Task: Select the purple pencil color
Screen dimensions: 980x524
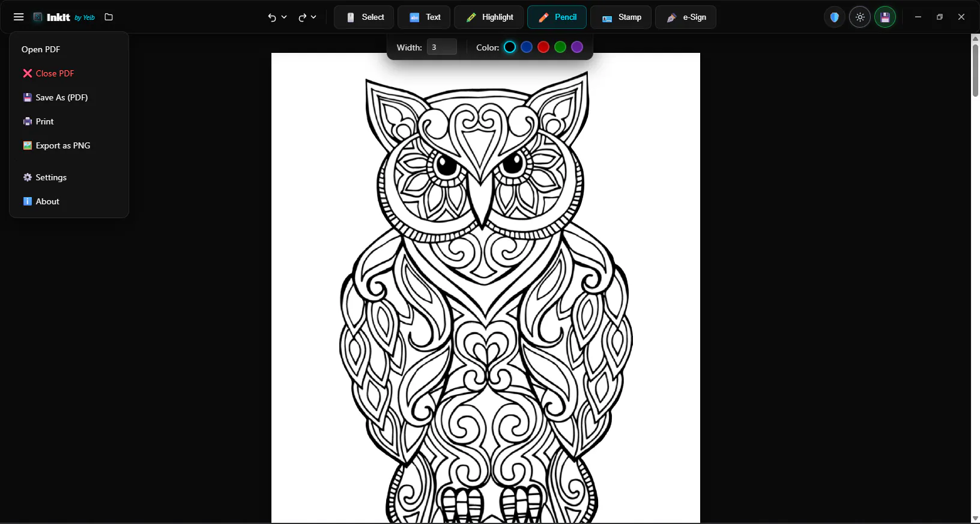Action: tap(577, 47)
